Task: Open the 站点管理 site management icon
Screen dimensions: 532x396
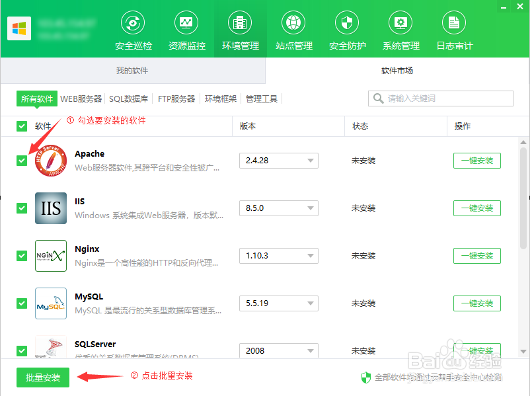Action: [293, 22]
